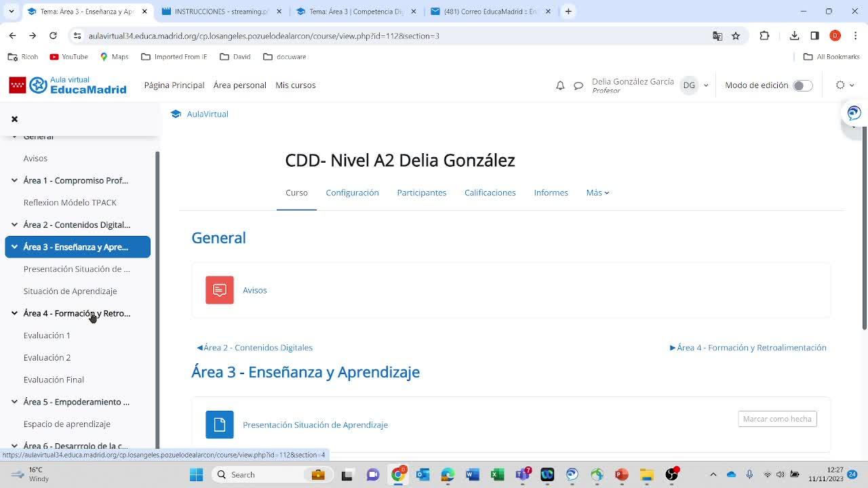Click the EducaMadrid Aula virtual logo
This screenshot has height=488, width=868.
point(68,85)
